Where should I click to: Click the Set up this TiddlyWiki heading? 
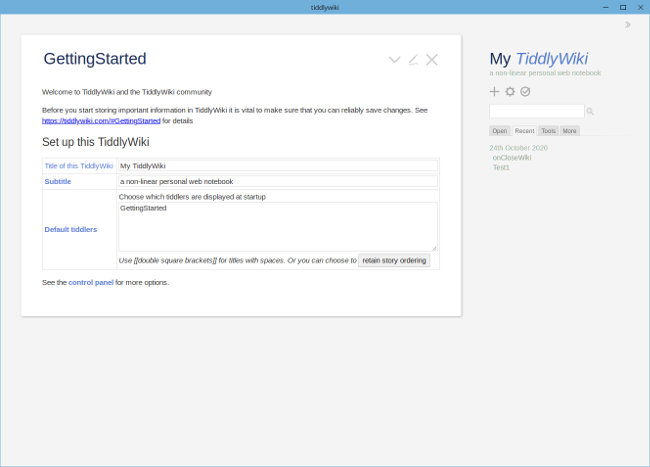(x=95, y=142)
